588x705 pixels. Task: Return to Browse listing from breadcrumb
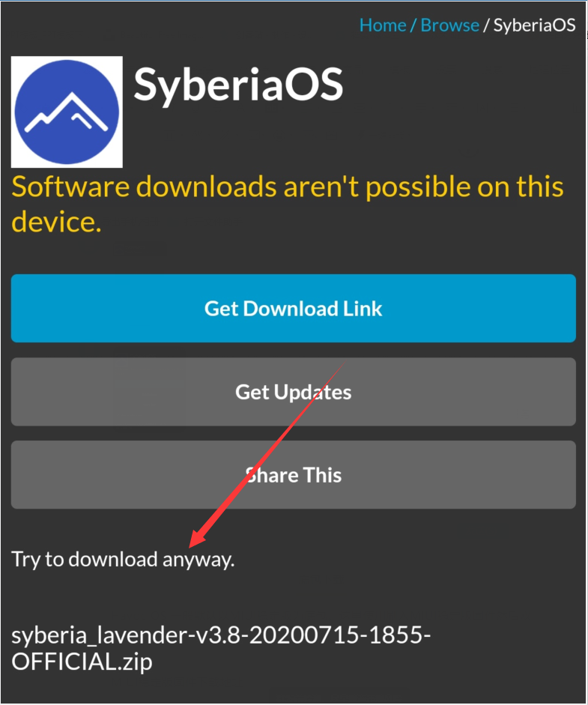pos(449,25)
